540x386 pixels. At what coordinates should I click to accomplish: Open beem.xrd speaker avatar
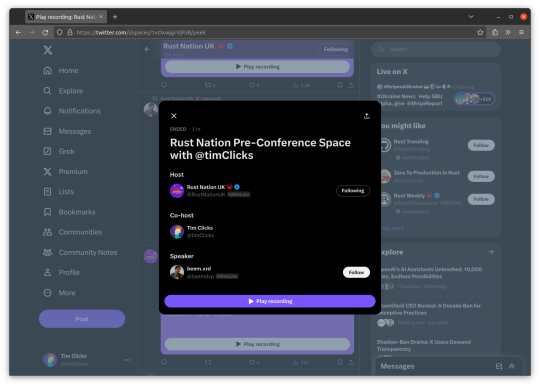pyautogui.click(x=177, y=272)
